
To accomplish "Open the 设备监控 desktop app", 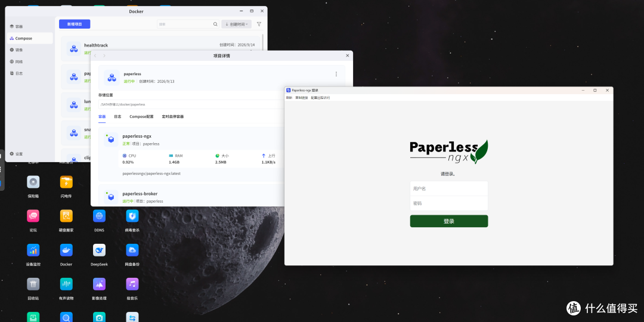I will pyautogui.click(x=33, y=250).
